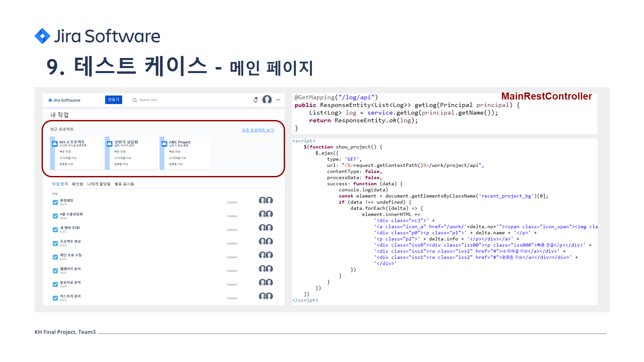The width and height of the screenshot is (644, 362).
Task: Click the 웹페이지 분석 task title
Action: click(70, 269)
